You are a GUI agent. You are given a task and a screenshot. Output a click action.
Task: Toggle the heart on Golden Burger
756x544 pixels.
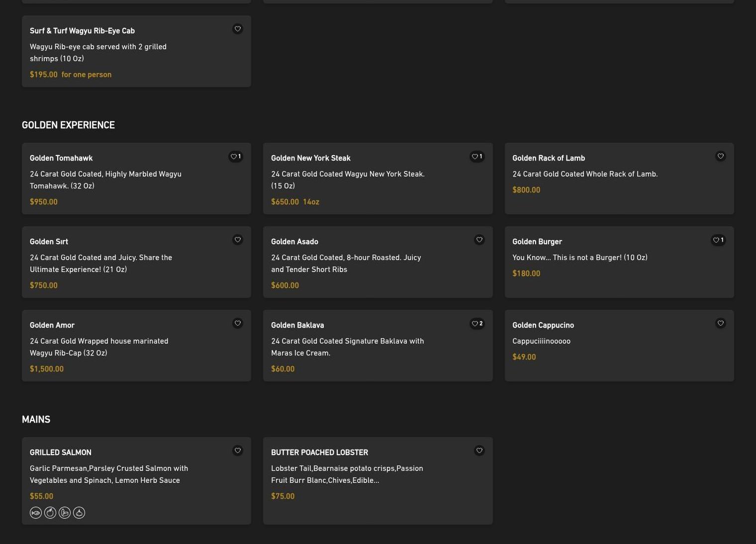(x=718, y=240)
